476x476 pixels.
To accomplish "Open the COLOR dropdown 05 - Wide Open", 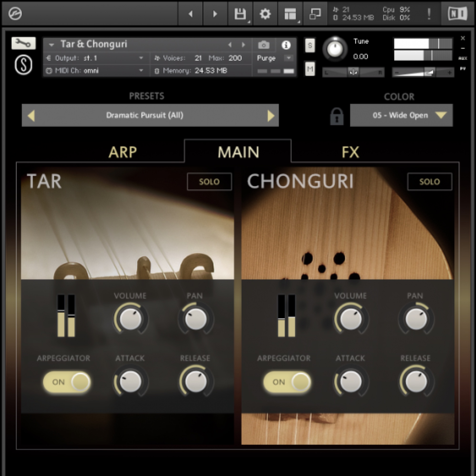I will pyautogui.click(x=401, y=115).
